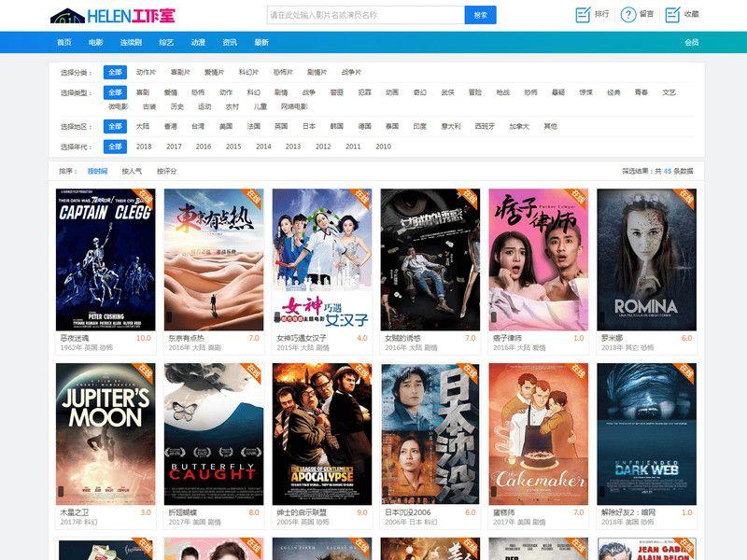Choose the 网络电影 type filter
Screen dimensions: 747x560
[294, 106]
